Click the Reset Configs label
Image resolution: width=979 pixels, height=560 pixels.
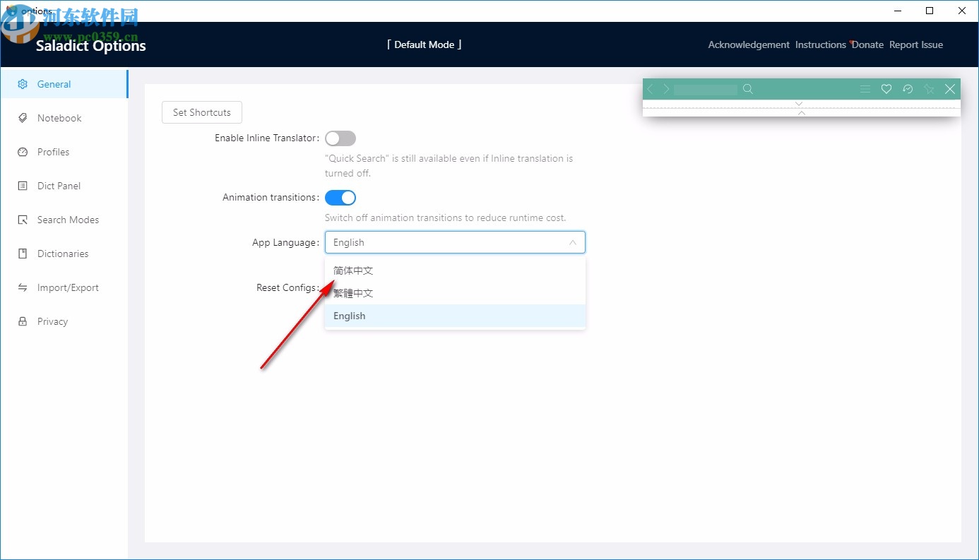coord(288,287)
